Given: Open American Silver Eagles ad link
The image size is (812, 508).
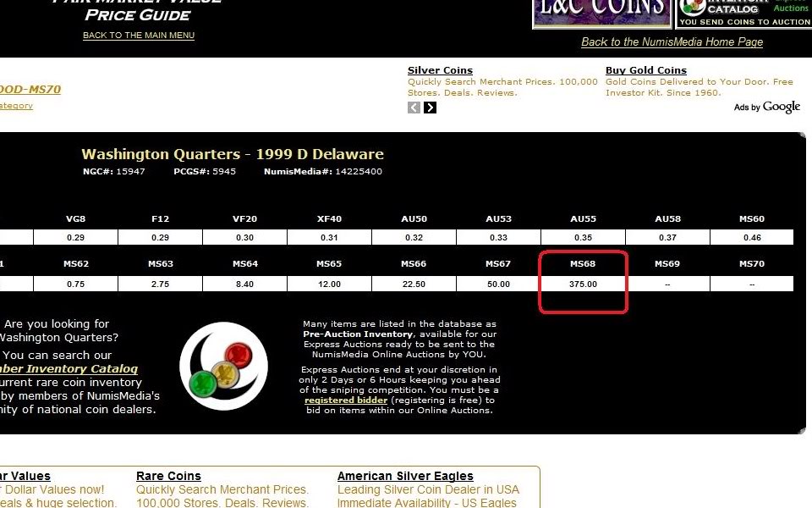Looking at the screenshot, I should coord(405,476).
